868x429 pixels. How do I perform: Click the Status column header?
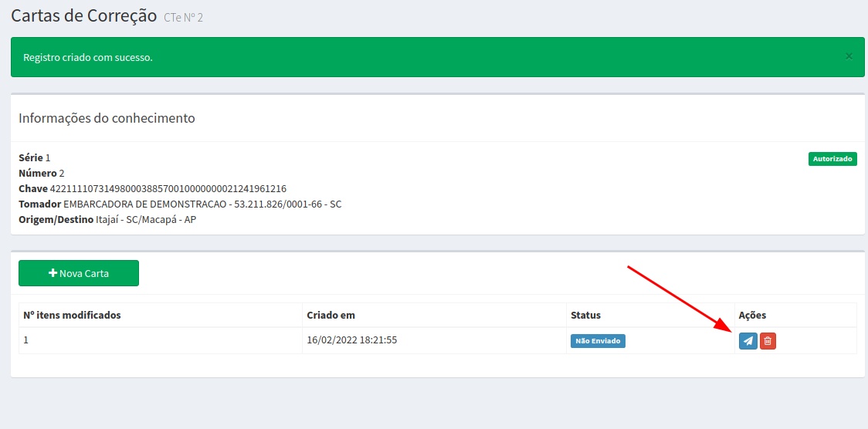pos(585,315)
